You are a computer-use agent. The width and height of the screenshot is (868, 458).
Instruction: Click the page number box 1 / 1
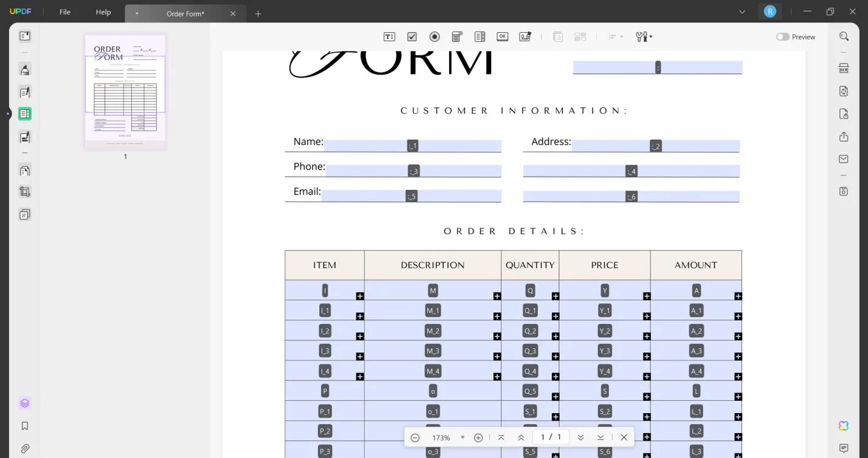click(551, 437)
